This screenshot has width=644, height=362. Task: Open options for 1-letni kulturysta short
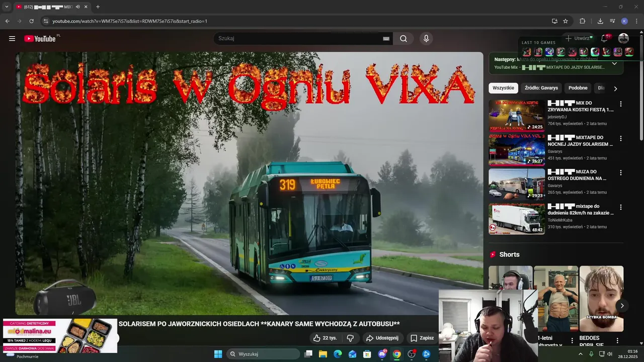coord(572,341)
